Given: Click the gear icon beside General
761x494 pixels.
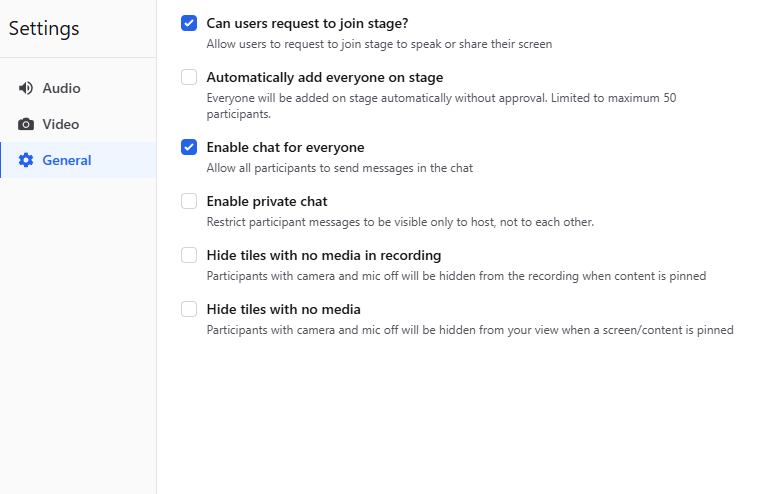Looking at the screenshot, I should (26, 160).
